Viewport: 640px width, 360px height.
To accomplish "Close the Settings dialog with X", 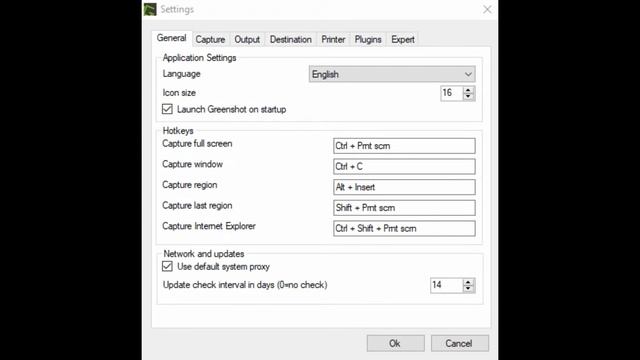I will tap(487, 9).
